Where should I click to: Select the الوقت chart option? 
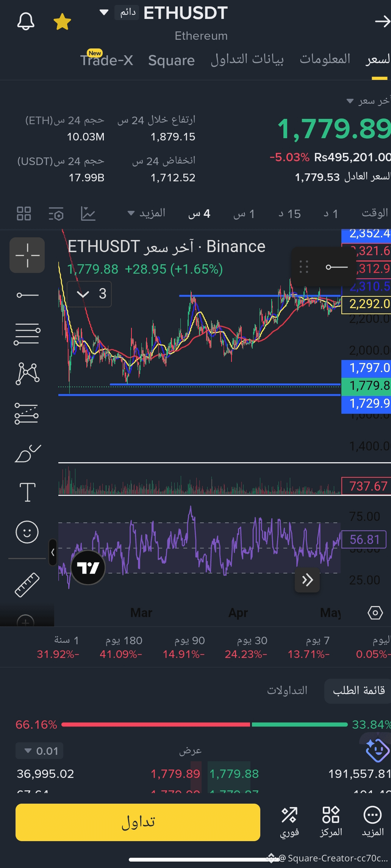(x=375, y=213)
